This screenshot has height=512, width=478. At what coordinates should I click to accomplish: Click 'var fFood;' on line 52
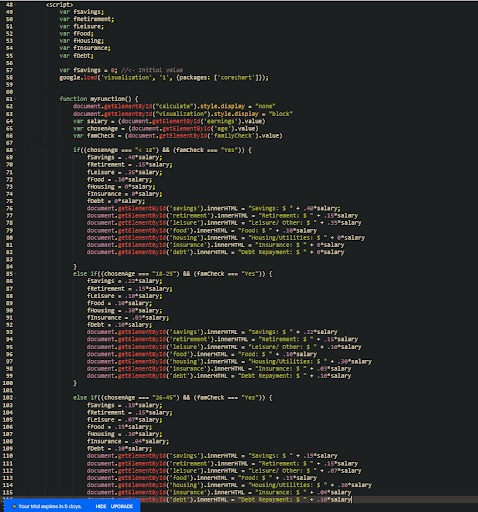tap(77, 34)
